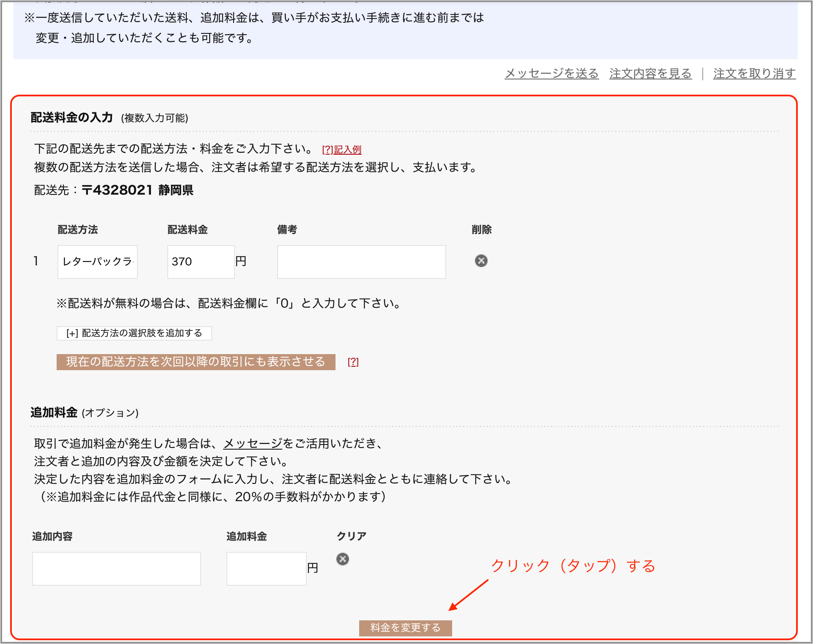813x644 pixels.
Task: Click the 削除 column label
Action: click(x=481, y=229)
